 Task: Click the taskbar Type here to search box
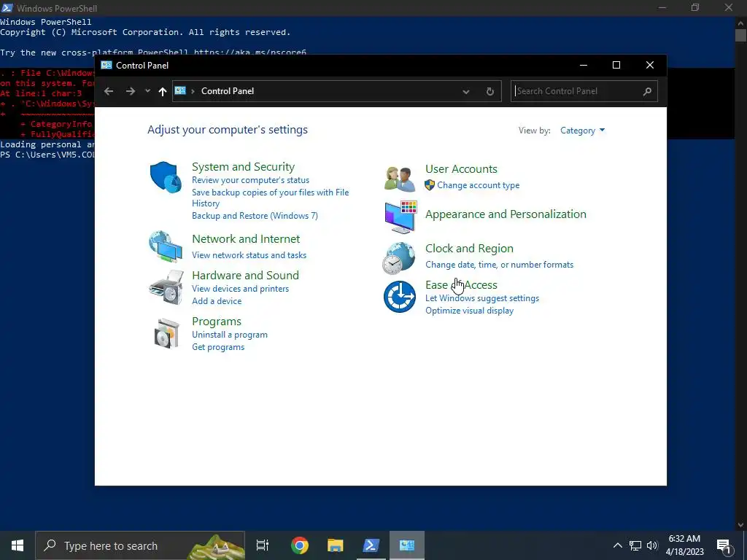pyautogui.click(x=140, y=545)
